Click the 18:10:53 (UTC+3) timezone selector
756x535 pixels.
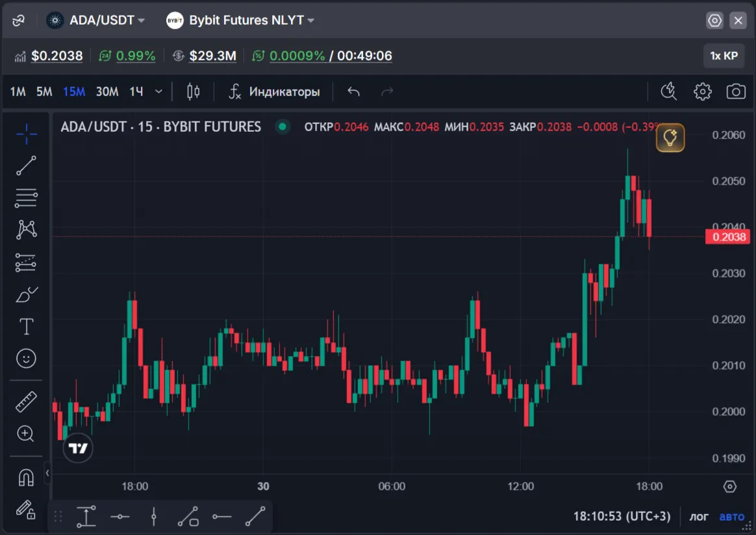[622, 516]
